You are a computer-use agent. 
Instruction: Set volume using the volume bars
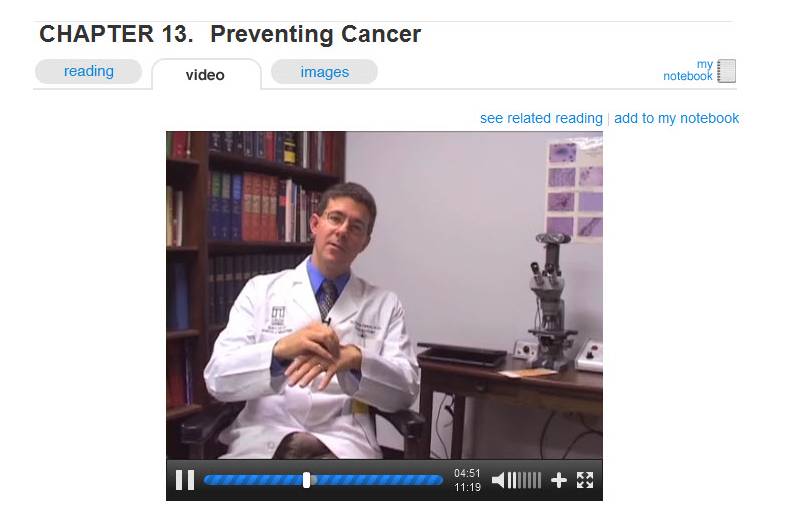(525, 480)
